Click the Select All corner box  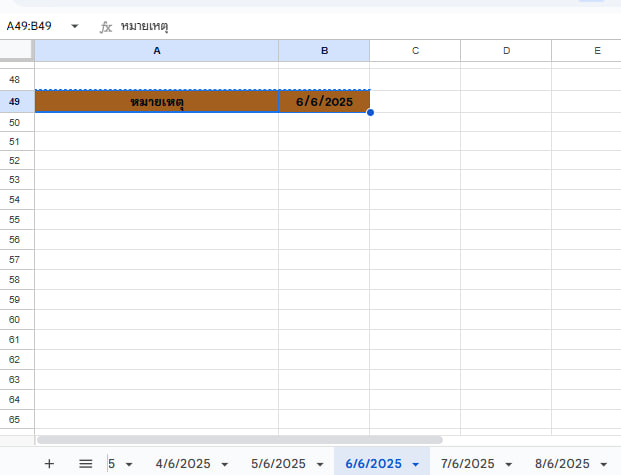tap(17, 50)
